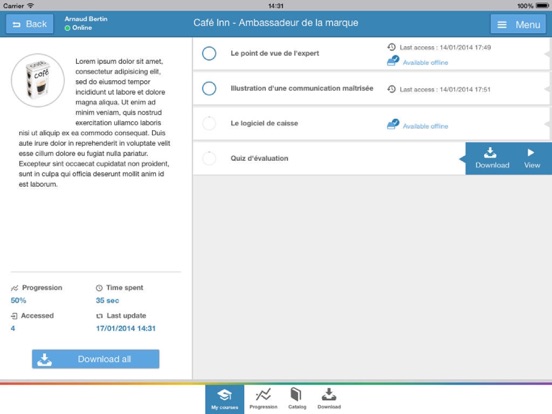Click the 17/01/2014 14:31 last update value
The height and width of the screenshot is (414, 552).
pyautogui.click(x=126, y=328)
